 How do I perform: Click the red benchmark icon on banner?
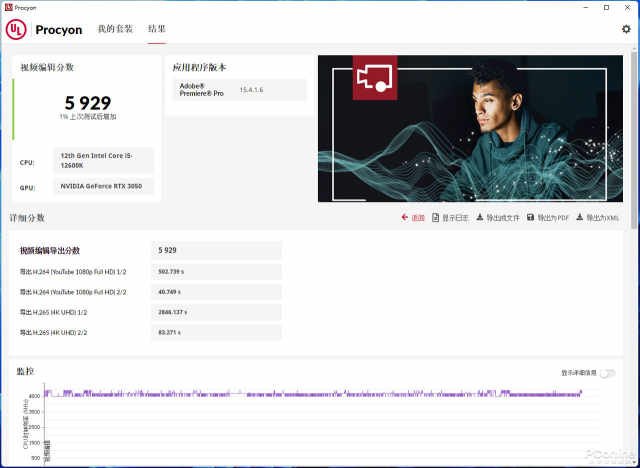(375, 78)
